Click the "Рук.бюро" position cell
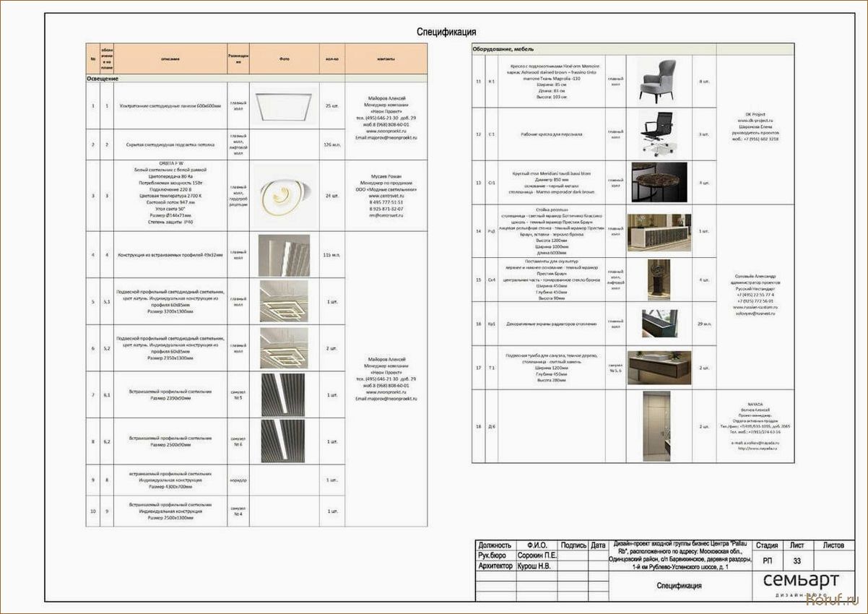This screenshot has width=868, height=614. [495, 556]
